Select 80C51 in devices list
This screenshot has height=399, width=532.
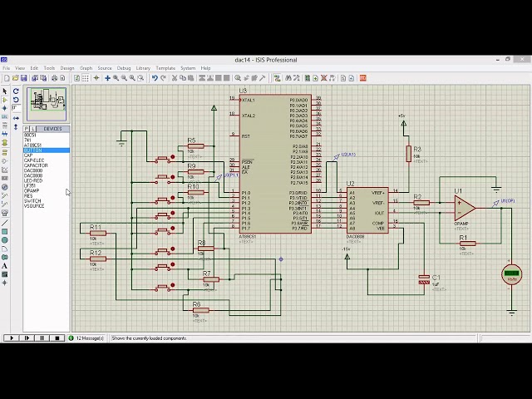30,135
